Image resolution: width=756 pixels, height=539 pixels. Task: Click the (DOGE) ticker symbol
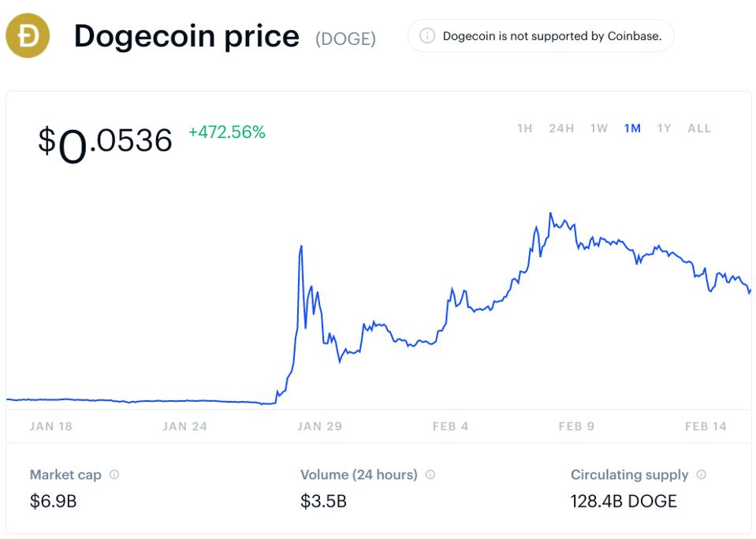344,36
